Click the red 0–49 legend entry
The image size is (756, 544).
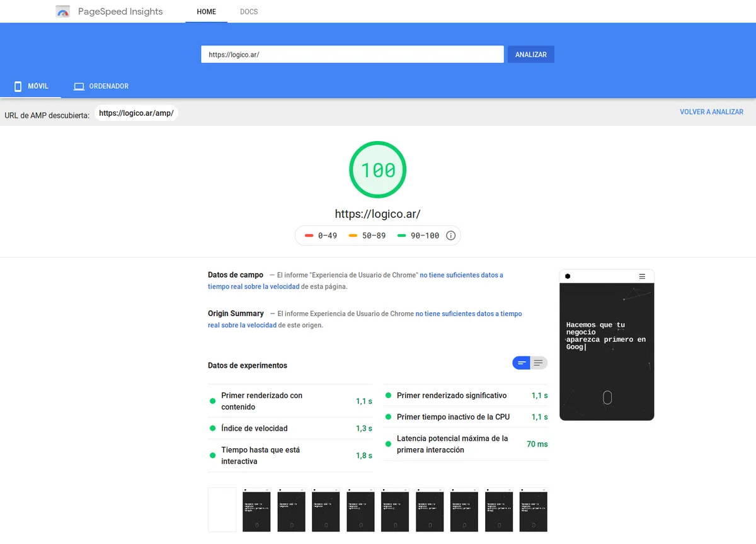coord(321,235)
